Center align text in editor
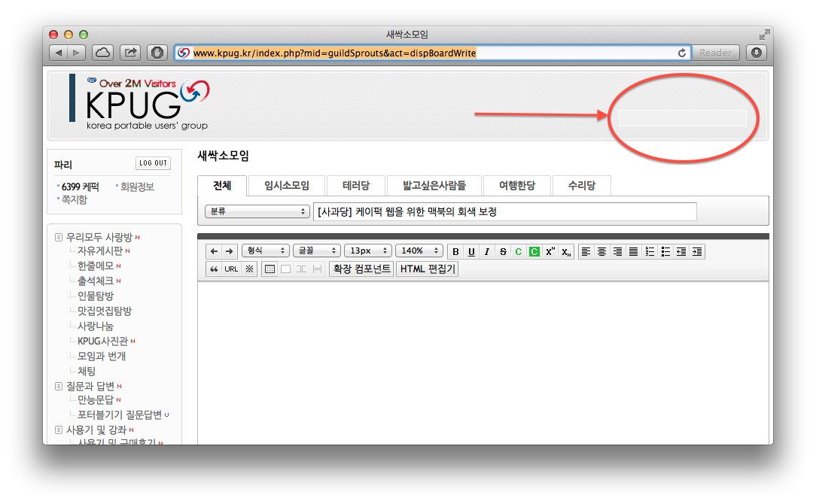816x504 pixels. pos(602,252)
